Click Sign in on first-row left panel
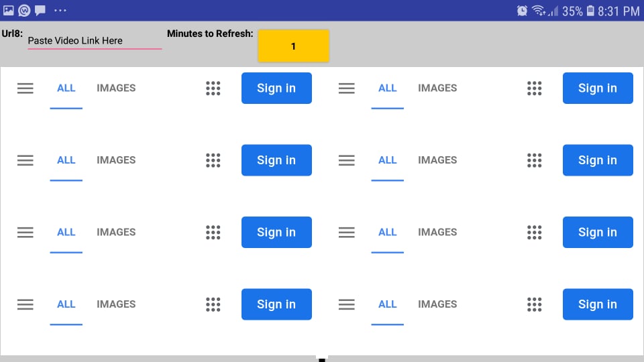 click(276, 88)
